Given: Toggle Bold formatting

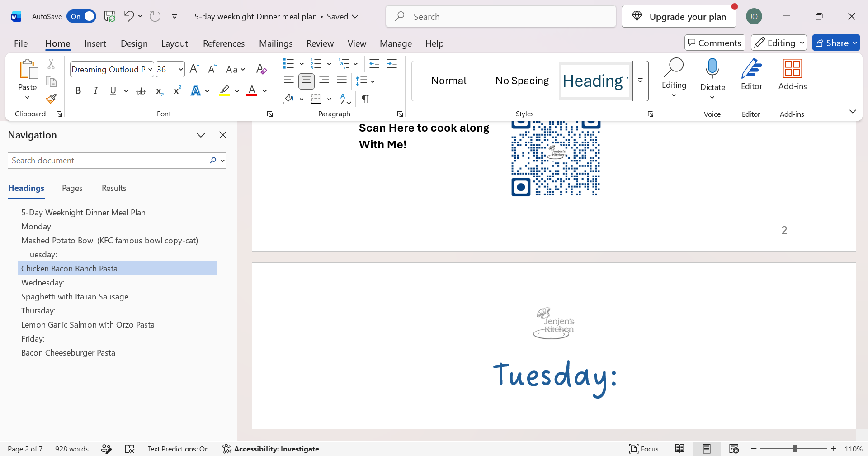Looking at the screenshot, I should [x=78, y=91].
